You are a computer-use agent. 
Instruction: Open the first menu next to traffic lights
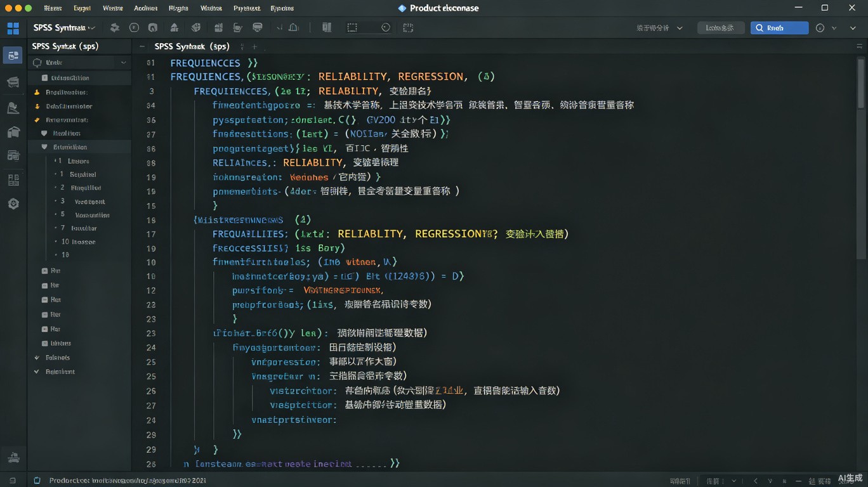coord(53,8)
